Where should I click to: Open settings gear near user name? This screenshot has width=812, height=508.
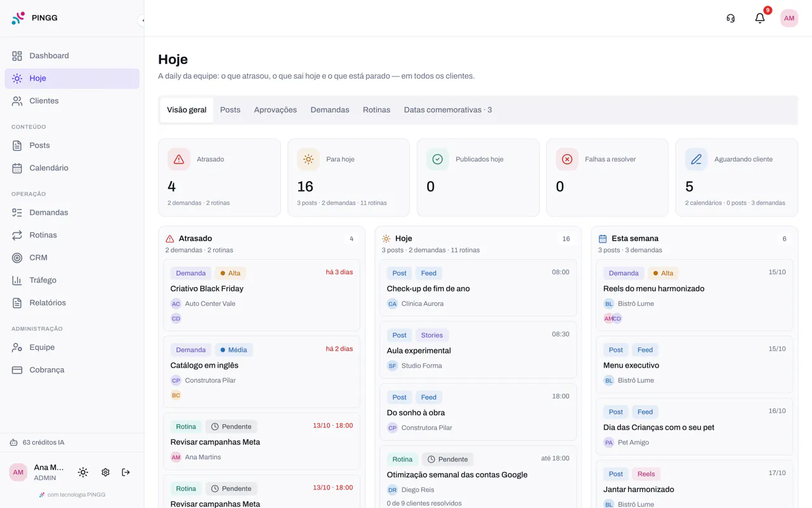point(105,472)
